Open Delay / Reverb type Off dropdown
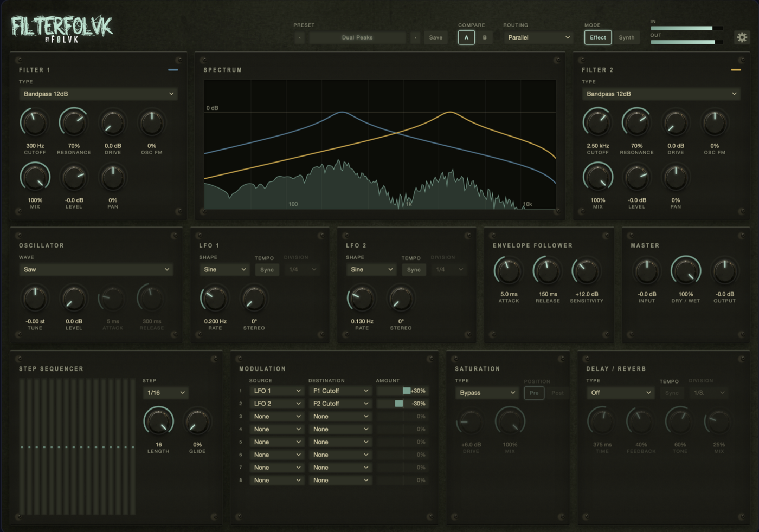 tap(620, 393)
